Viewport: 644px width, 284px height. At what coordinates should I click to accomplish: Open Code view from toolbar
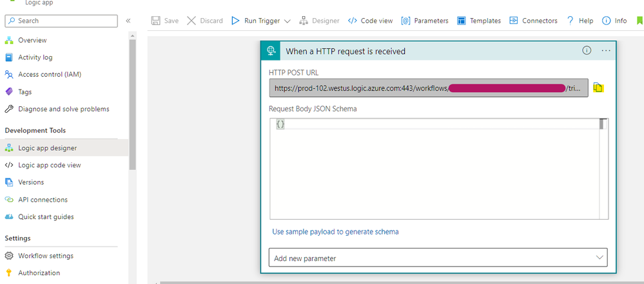[x=370, y=21]
